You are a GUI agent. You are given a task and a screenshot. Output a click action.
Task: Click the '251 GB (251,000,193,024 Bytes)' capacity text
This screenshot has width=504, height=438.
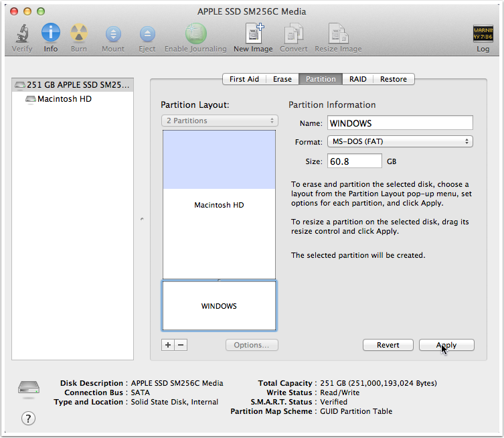(378, 383)
